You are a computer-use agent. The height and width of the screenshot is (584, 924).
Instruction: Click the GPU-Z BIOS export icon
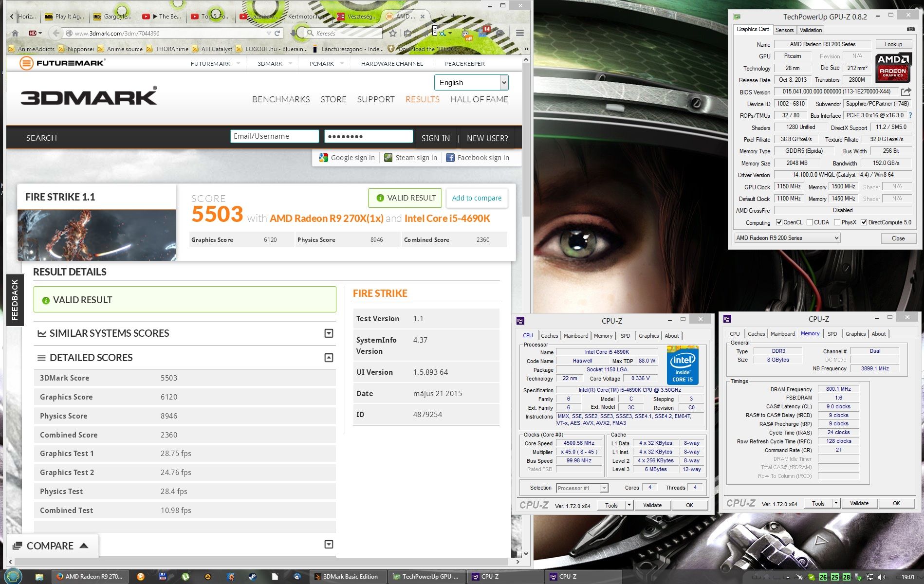point(906,91)
